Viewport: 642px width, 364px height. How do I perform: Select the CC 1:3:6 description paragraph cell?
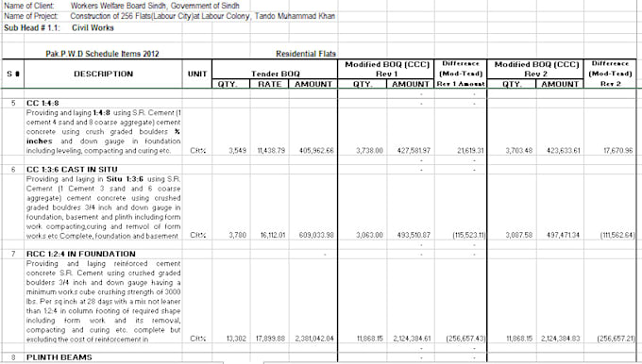point(103,207)
